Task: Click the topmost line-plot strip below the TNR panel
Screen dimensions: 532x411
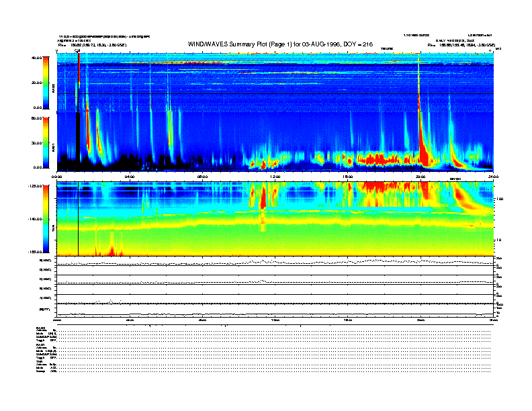Action: (x=275, y=261)
